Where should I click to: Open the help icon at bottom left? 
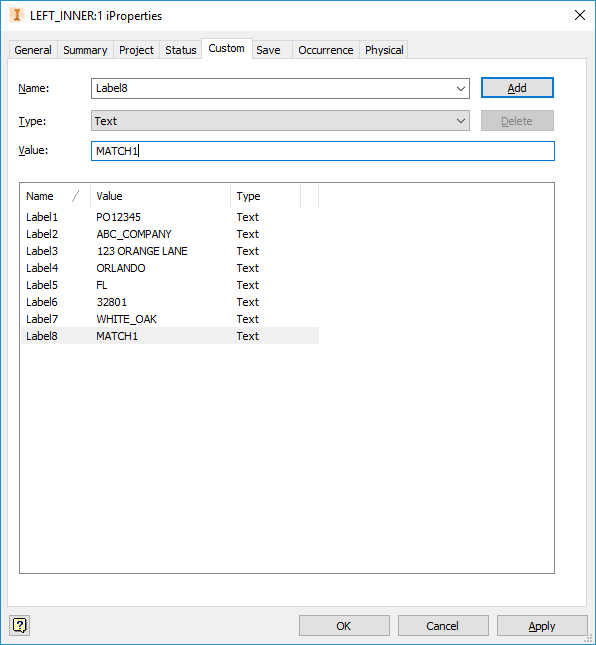pyautogui.click(x=19, y=626)
